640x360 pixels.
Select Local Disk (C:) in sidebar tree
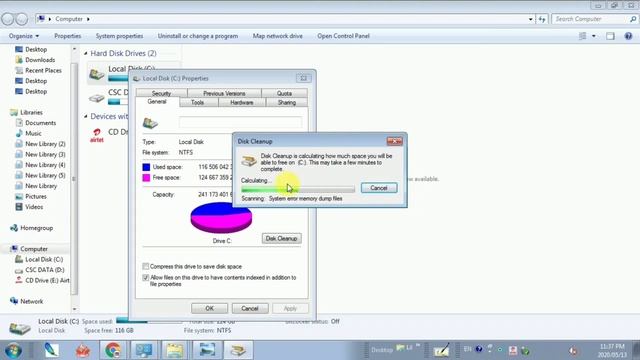(44, 259)
